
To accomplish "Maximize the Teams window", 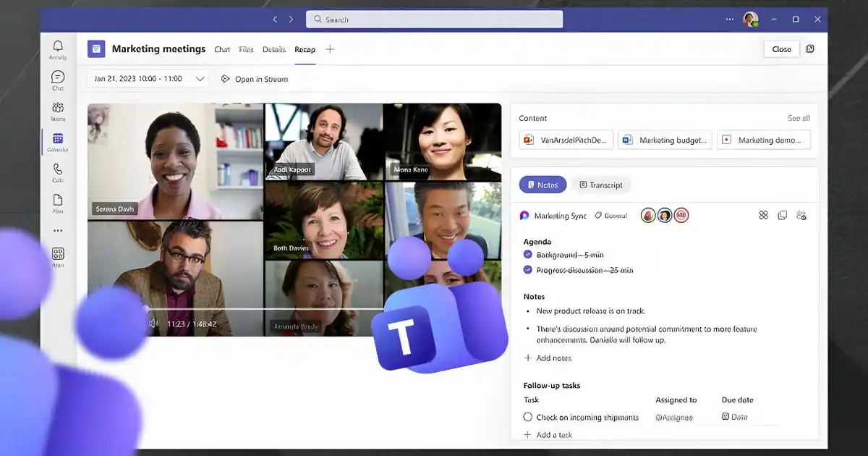I will (796, 20).
